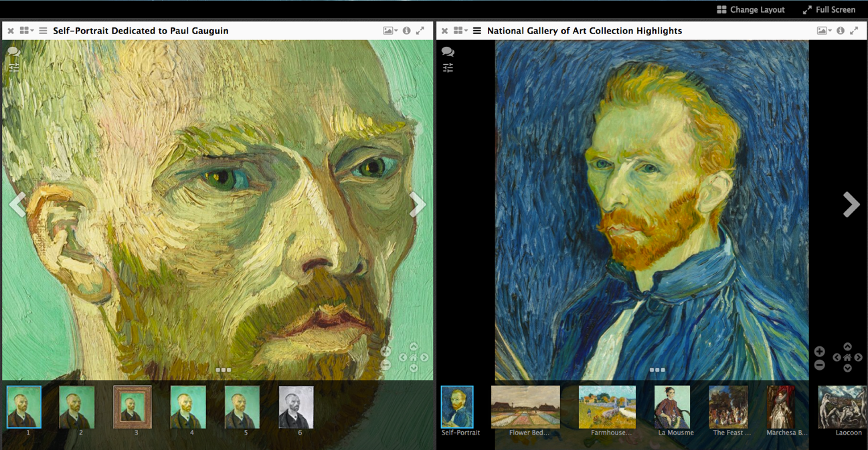Open the Change Layout menu
868x450 pixels.
[750, 9]
